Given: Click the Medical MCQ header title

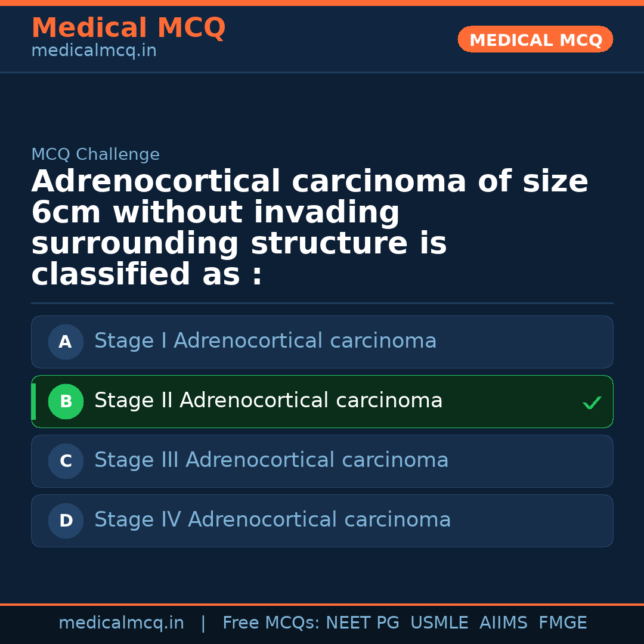Looking at the screenshot, I should pos(128,28).
